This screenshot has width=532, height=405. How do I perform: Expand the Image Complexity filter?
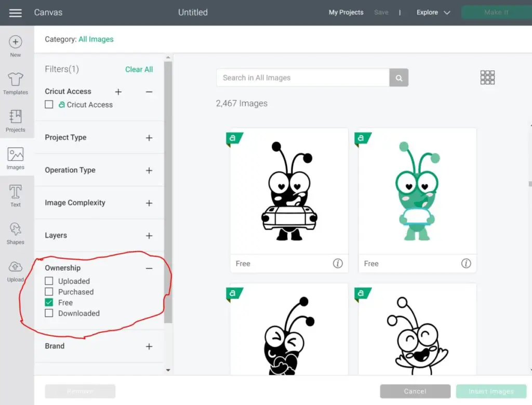click(x=149, y=203)
